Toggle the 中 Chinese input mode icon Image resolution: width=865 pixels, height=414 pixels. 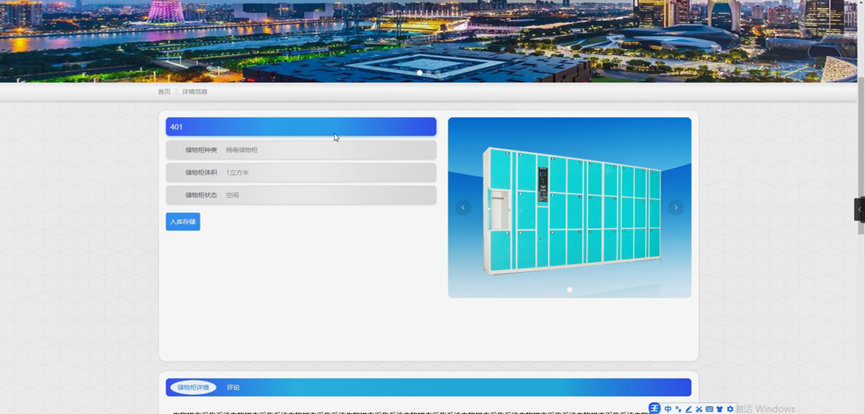(x=668, y=409)
